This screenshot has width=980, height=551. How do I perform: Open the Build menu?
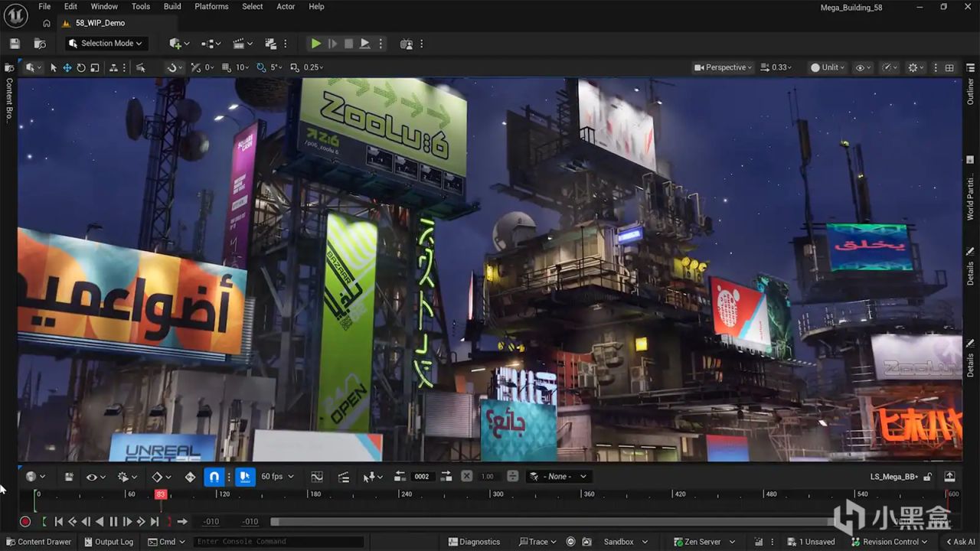[x=172, y=6]
